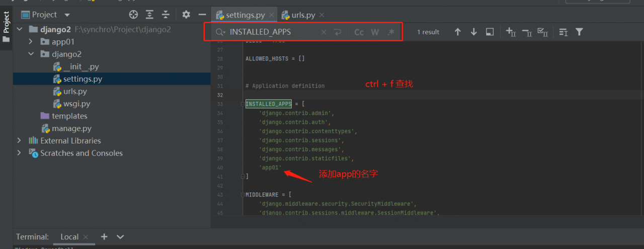Expand the app01 folder chevron
Image resolution: width=644 pixels, height=249 pixels.
click(x=31, y=42)
